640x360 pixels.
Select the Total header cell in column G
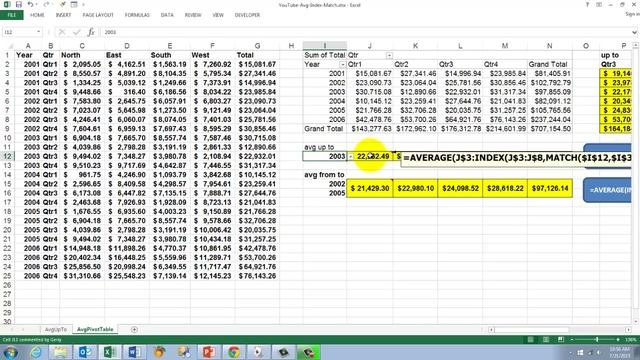257,55
